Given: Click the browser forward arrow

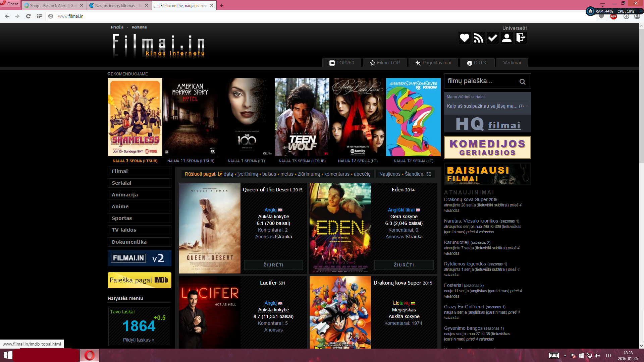Looking at the screenshot, I should click(x=17, y=16).
